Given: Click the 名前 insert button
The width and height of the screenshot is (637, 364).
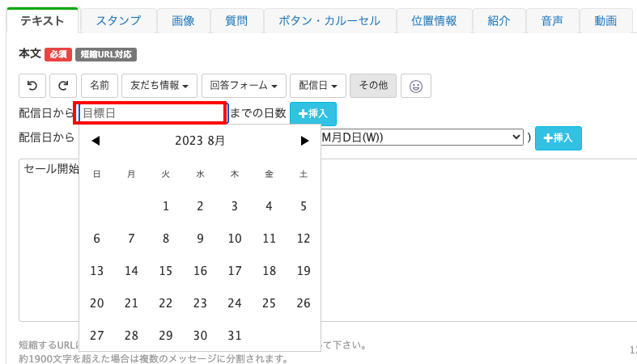Looking at the screenshot, I should [100, 85].
